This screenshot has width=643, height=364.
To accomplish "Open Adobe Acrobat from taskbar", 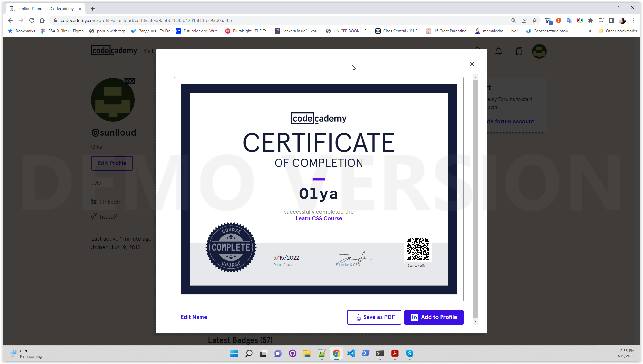I will pyautogui.click(x=395, y=354).
